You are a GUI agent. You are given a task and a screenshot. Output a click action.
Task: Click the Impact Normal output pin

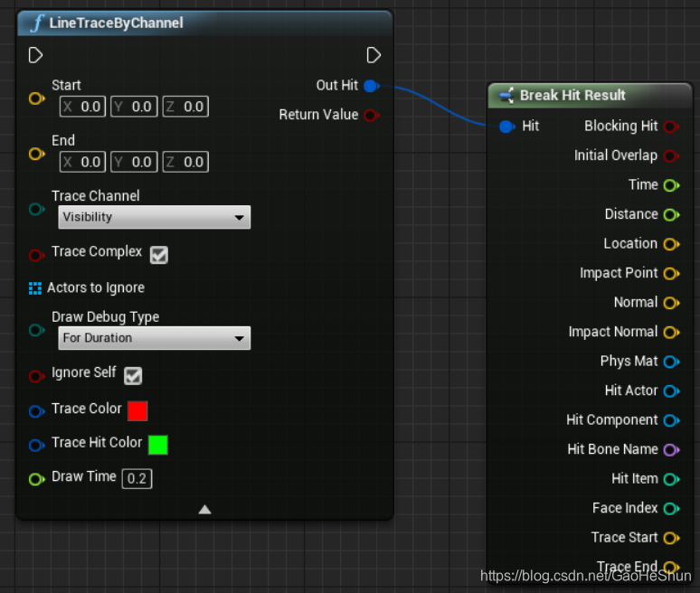pos(671,333)
